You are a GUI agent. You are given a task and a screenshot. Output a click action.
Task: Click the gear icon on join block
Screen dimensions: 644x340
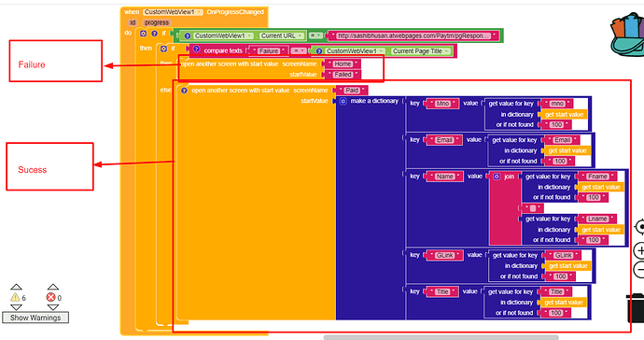tap(497, 177)
